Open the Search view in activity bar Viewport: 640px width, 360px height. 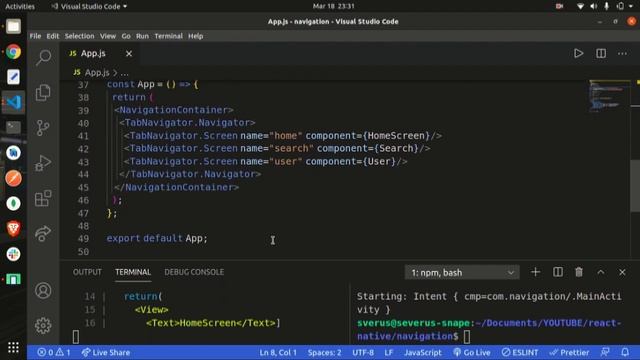coord(43,58)
